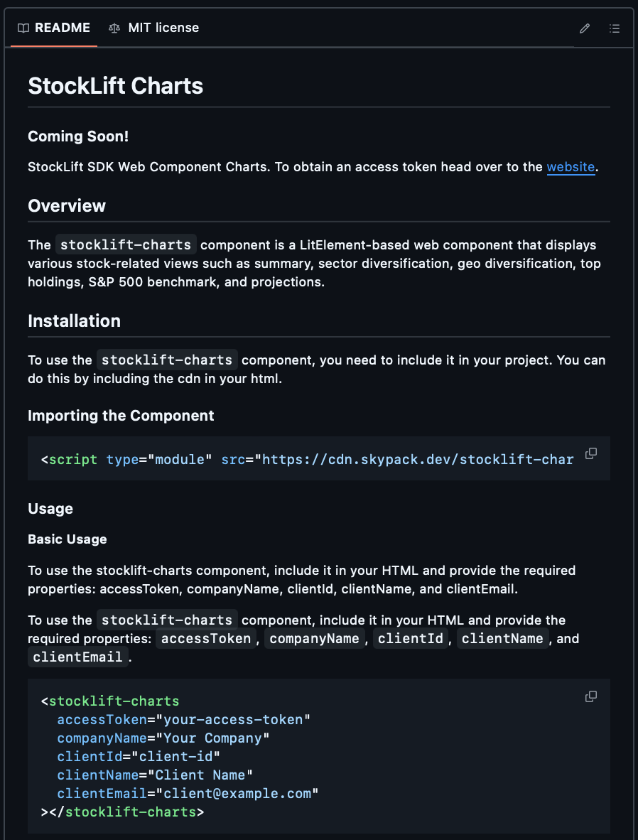
Task: Click the closing </stocklift-charts> tag line
Action: (123, 812)
